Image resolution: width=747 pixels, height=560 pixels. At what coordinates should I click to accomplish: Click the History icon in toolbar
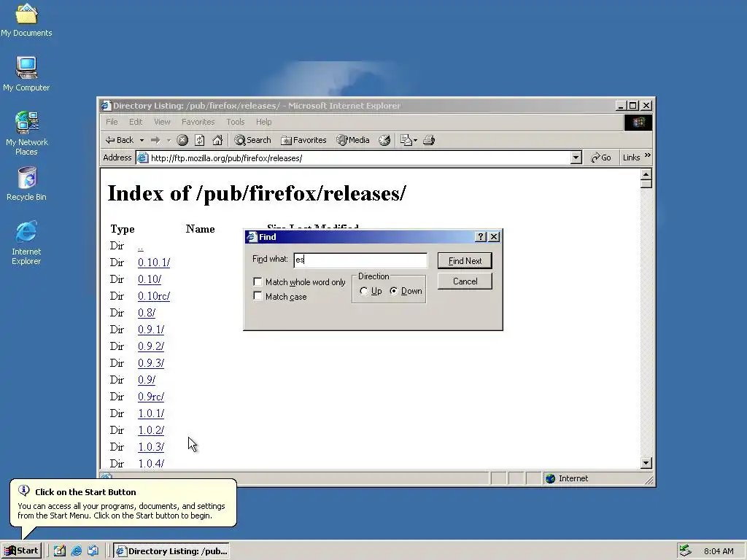coord(384,140)
